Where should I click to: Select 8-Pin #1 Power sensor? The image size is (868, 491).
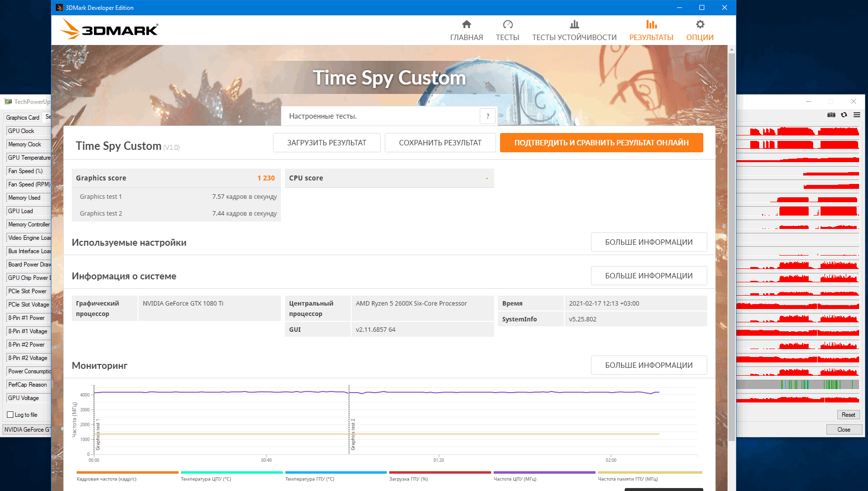(x=29, y=318)
